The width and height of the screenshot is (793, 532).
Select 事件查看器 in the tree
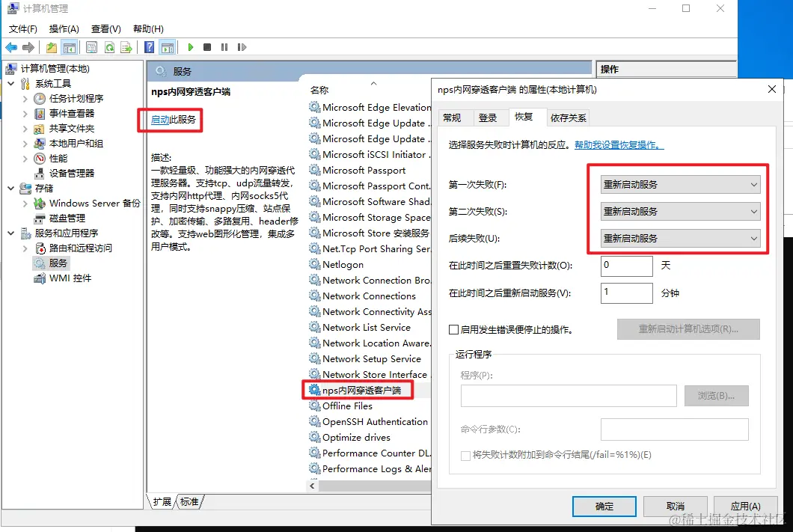[x=72, y=113]
